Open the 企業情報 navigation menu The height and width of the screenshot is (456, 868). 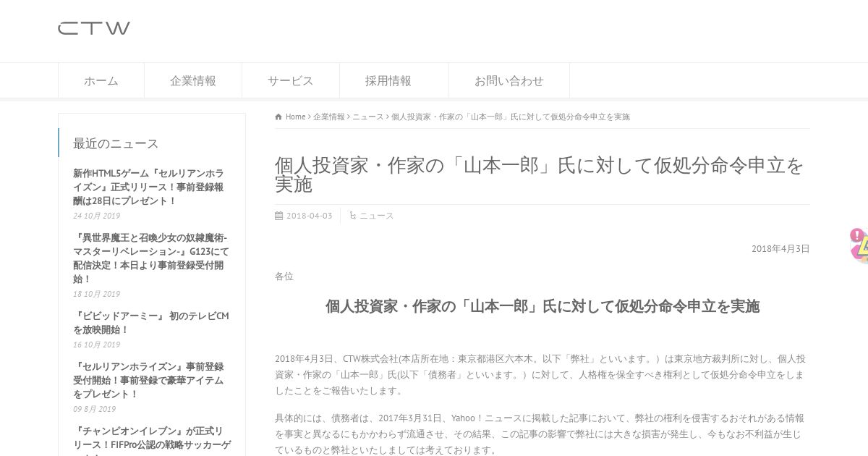(x=193, y=81)
